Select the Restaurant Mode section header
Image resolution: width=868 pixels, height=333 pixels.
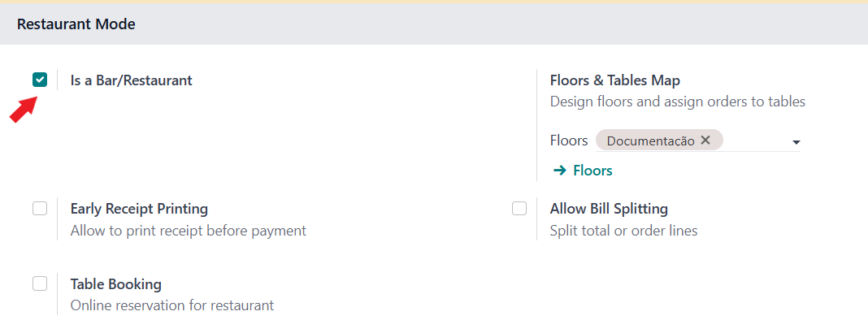(76, 24)
